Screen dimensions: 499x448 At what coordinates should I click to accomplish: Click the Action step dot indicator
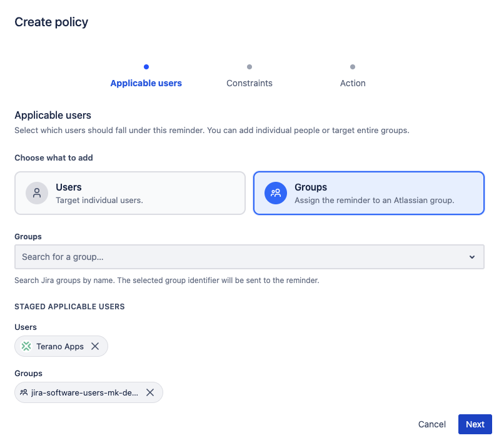(353, 67)
